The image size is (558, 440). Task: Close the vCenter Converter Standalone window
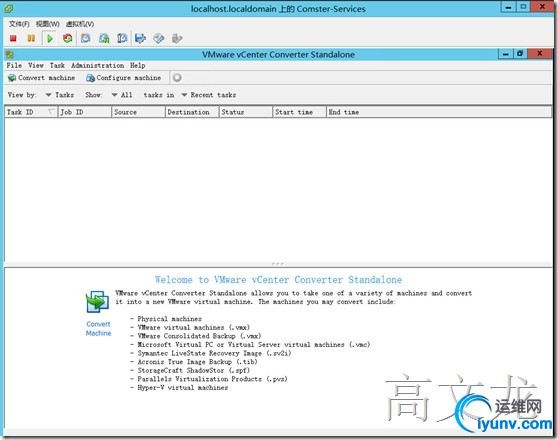click(x=540, y=54)
